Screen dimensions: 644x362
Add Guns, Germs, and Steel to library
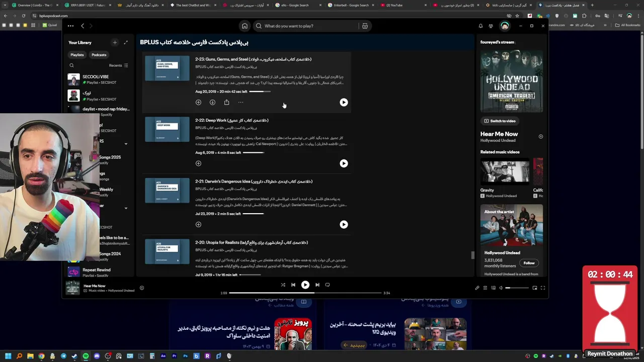tap(198, 102)
